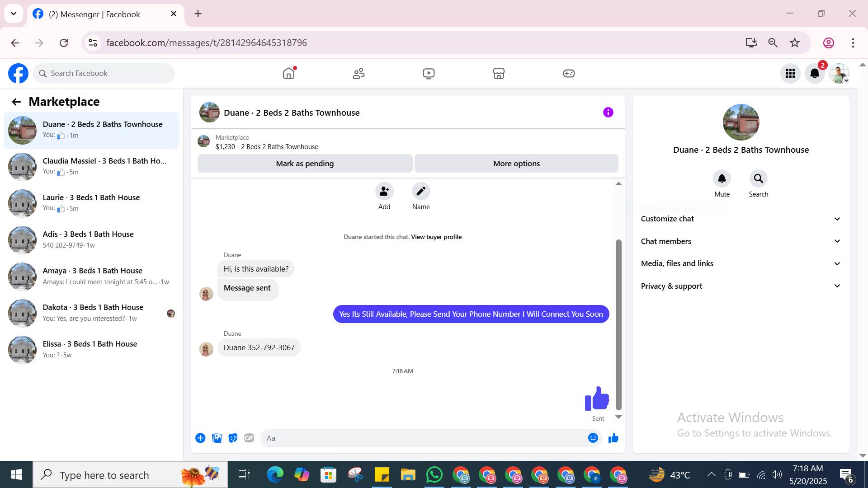
Task: Click View buyer profile link
Action: (x=436, y=237)
